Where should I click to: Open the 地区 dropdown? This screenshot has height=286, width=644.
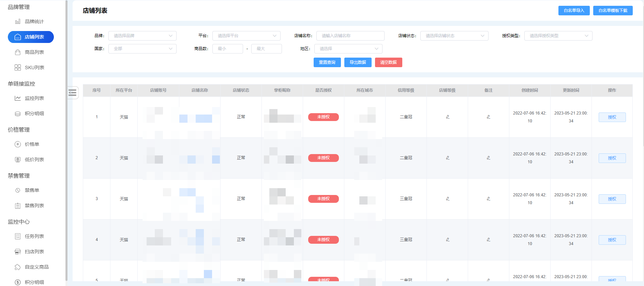pyautogui.click(x=348, y=49)
